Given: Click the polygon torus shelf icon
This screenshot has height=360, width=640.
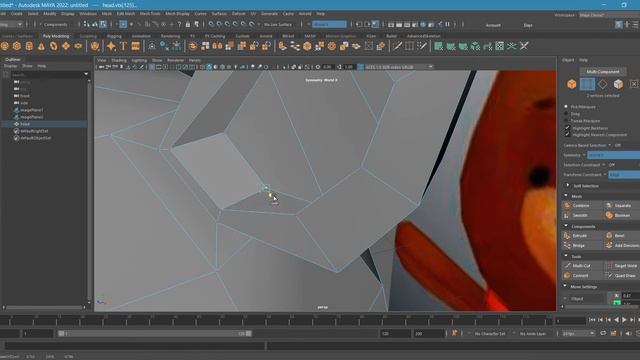Looking at the screenshot, I should (x=53, y=46).
